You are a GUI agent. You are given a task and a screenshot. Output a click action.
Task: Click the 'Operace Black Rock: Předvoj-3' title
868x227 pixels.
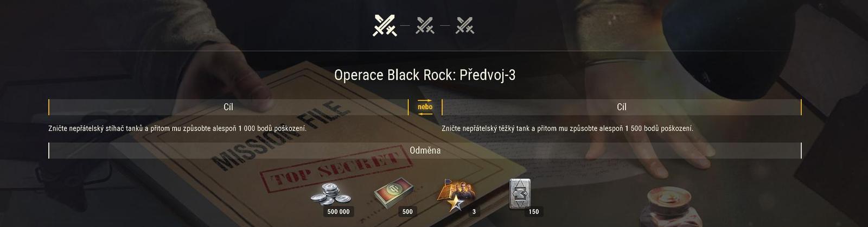(425, 75)
